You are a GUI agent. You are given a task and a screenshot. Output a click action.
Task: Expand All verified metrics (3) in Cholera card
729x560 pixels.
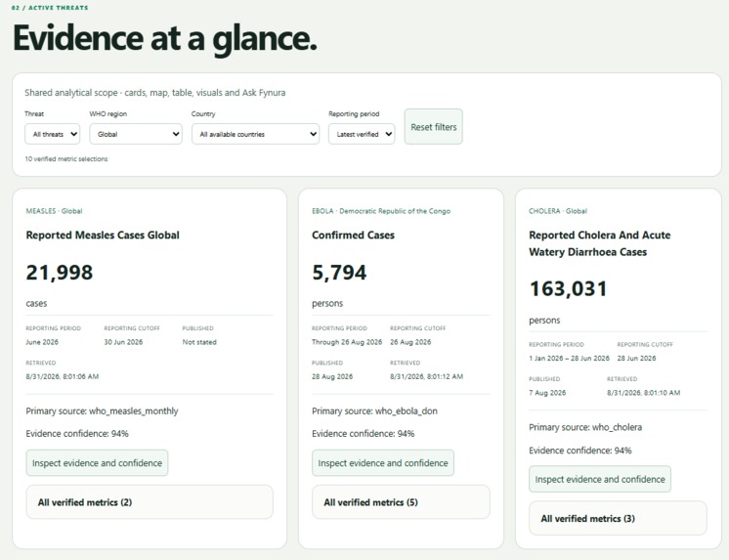[618, 518]
